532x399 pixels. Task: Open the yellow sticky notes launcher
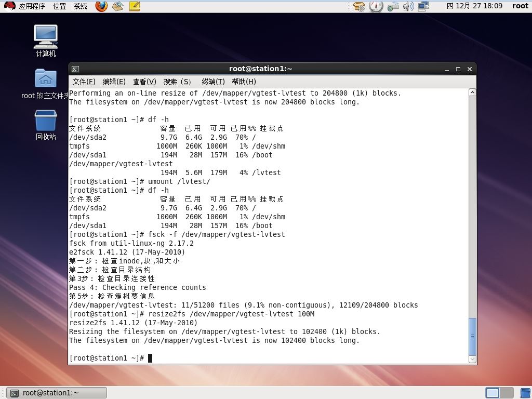tap(135, 6)
